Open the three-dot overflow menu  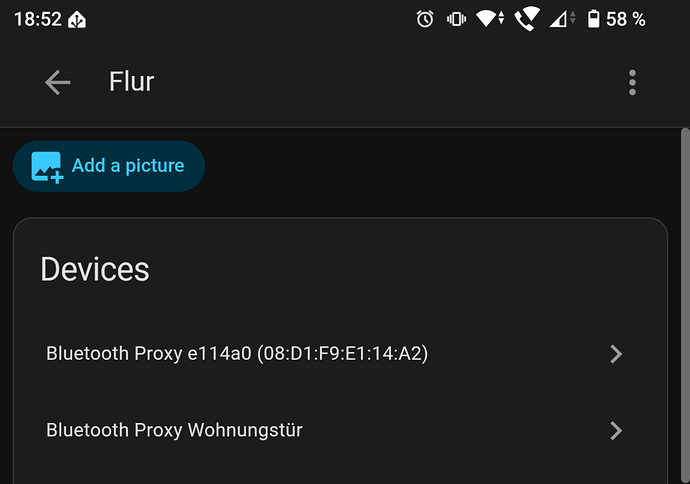pyautogui.click(x=632, y=82)
